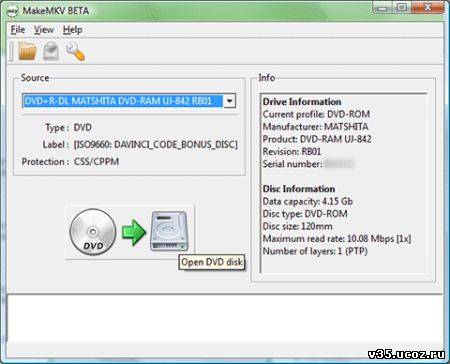Open the Help menu
This screenshot has height=364, width=450.
(x=72, y=30)
